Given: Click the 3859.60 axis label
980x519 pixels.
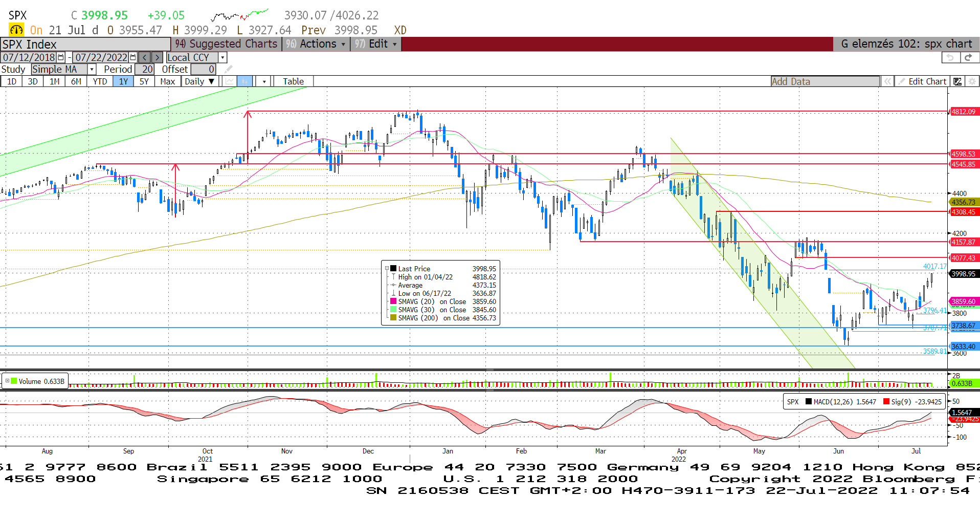Looking at the screenshot, I should click(964, 301).
